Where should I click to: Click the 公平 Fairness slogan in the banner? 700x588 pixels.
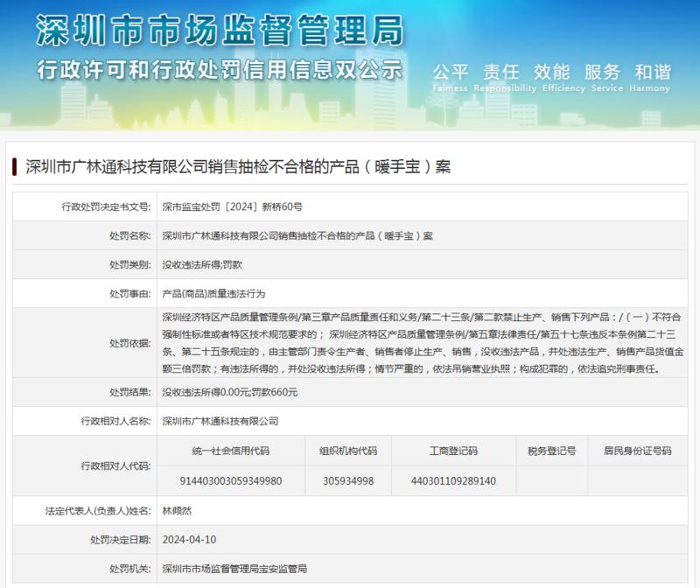tap(450, 77)
